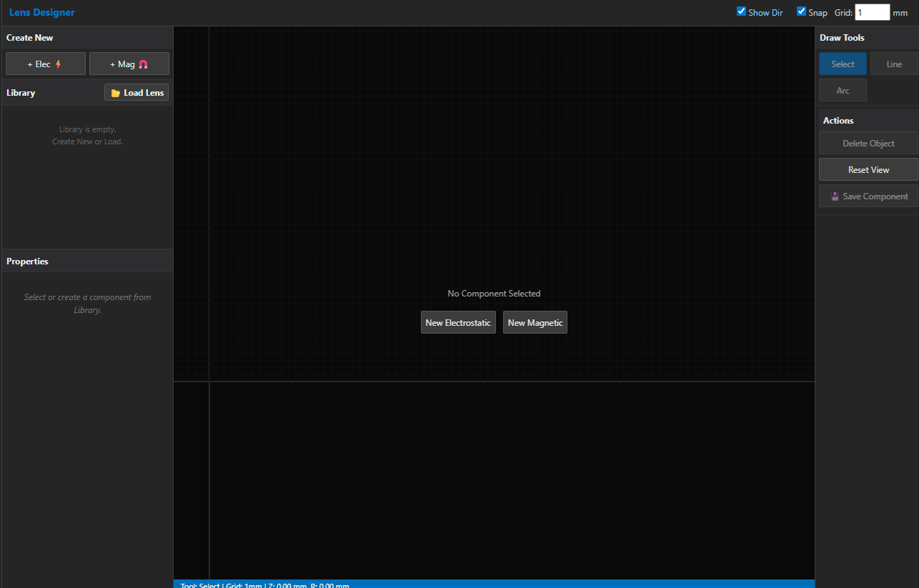Click the Properties panel header
Screen dimensions: 919x588
point(27,261)
